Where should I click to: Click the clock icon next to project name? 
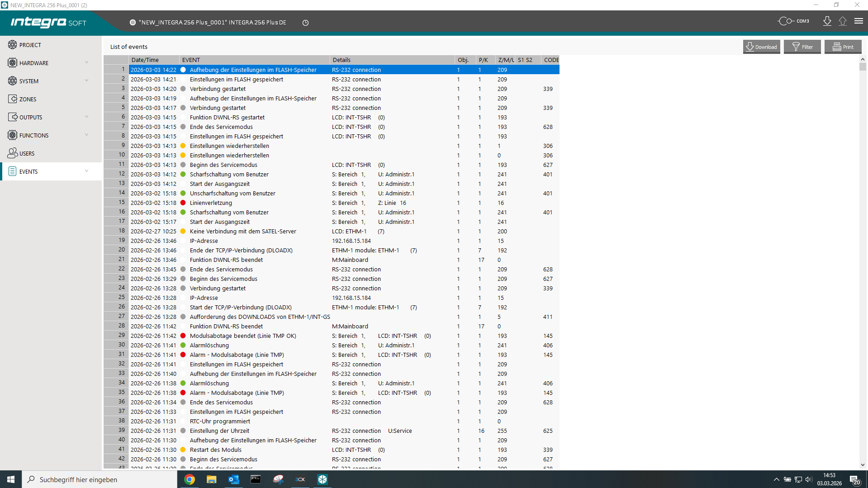point(305,23)
